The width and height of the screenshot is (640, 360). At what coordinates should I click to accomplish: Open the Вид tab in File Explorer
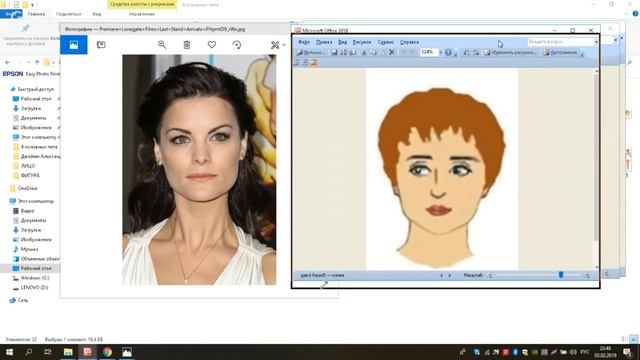[x=96, y=14]
